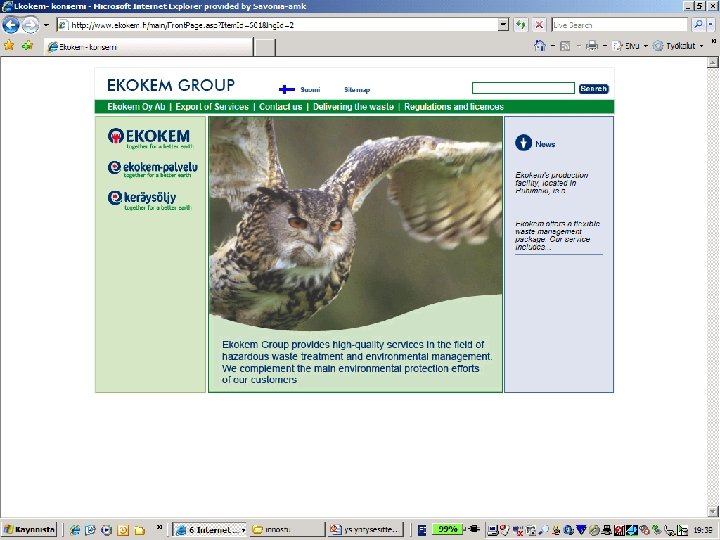The height and width of the screenshot is (540, 720).
Task: Click the vertical scrollbar up arrow
Action: (x=713, y=62)
